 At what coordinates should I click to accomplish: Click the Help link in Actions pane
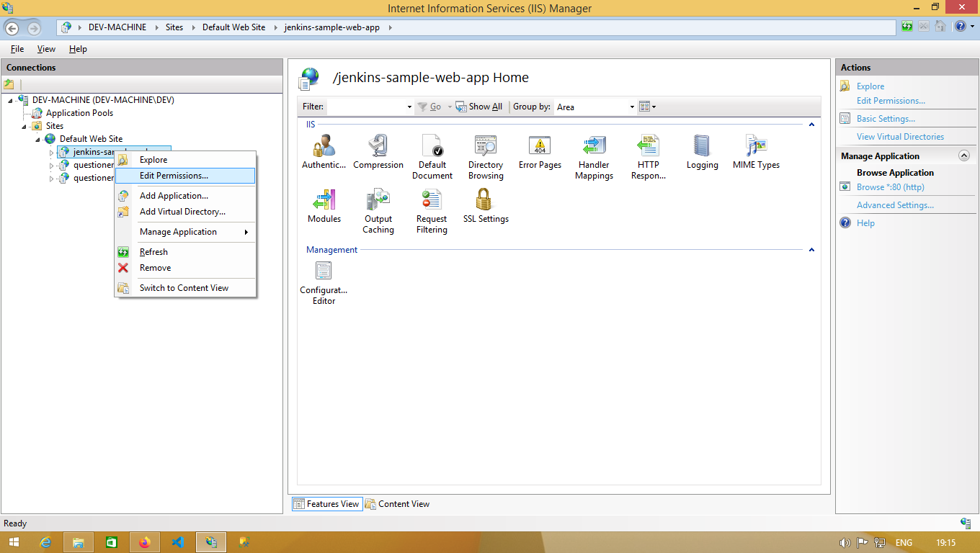coord(865,223)
